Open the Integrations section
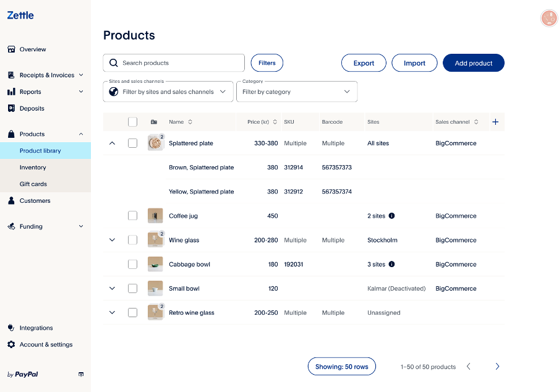Viewport: 559px width, 392px height. (34, 328)
